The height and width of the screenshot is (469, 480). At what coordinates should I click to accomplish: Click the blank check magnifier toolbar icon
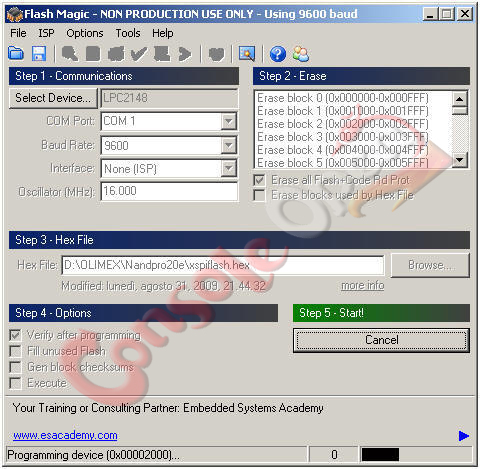coord(70,53)
